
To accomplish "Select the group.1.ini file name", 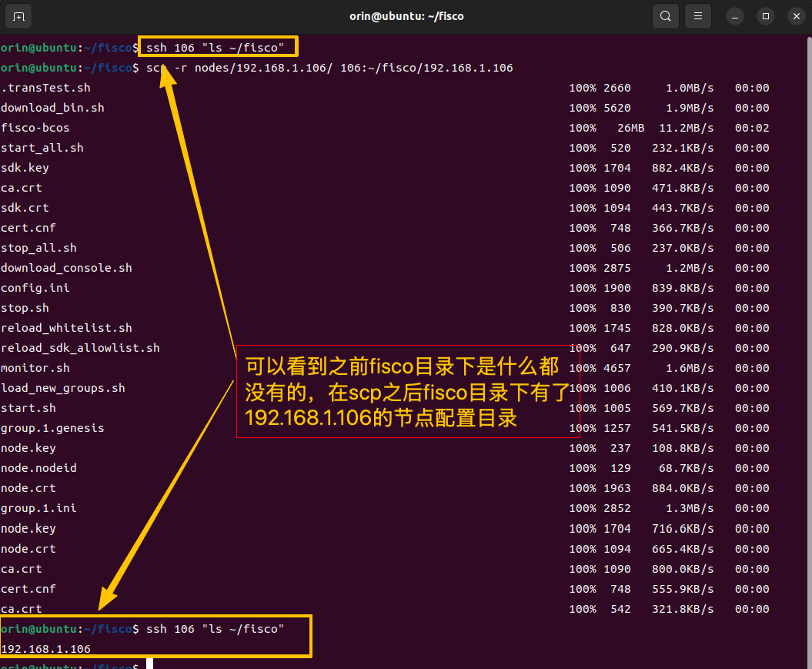I will 38,508.
